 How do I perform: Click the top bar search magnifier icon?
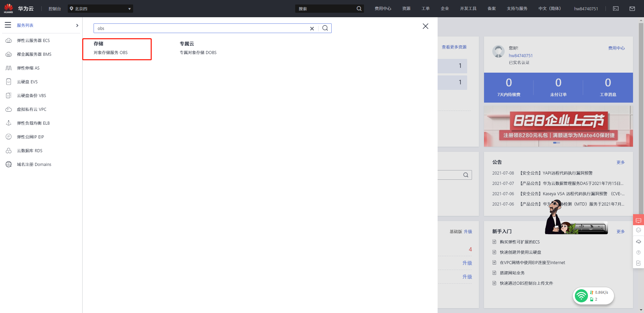359,9
